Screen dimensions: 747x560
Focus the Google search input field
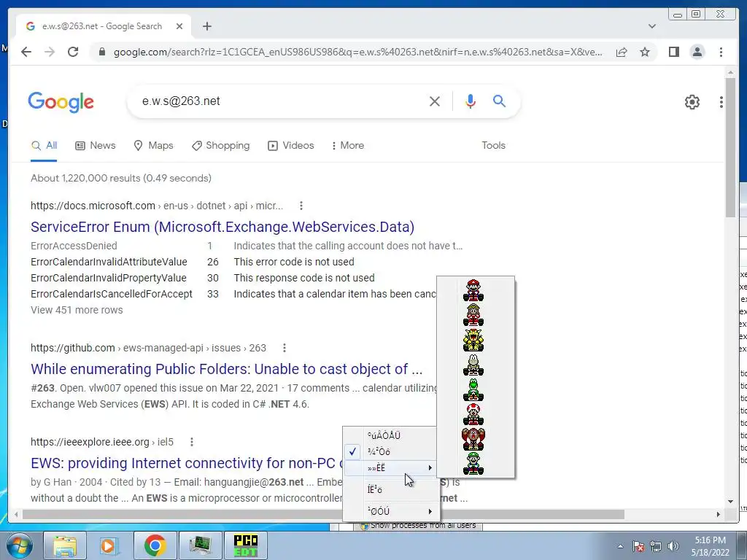(281, 101)
